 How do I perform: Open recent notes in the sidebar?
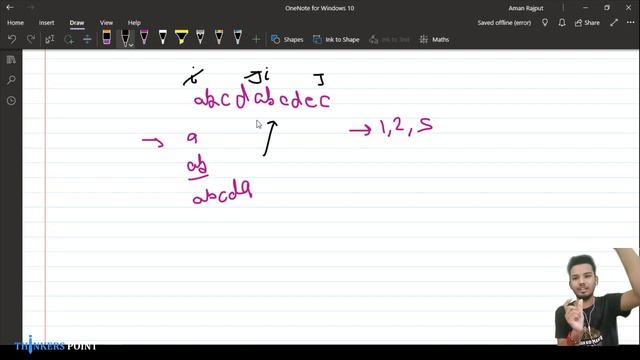click(x=11, y=100)
